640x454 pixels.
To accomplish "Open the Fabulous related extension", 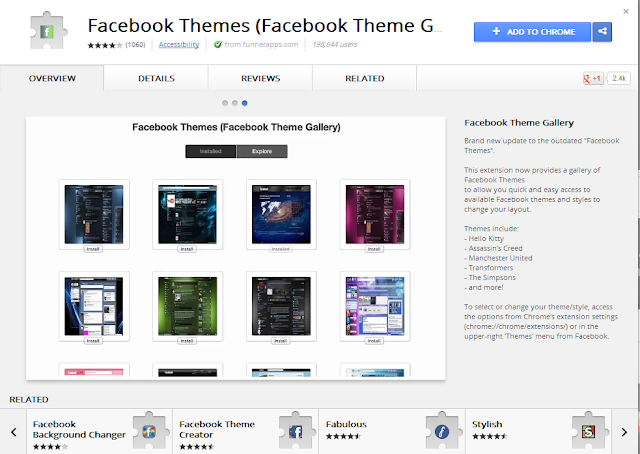I will (x=392, y=432).
